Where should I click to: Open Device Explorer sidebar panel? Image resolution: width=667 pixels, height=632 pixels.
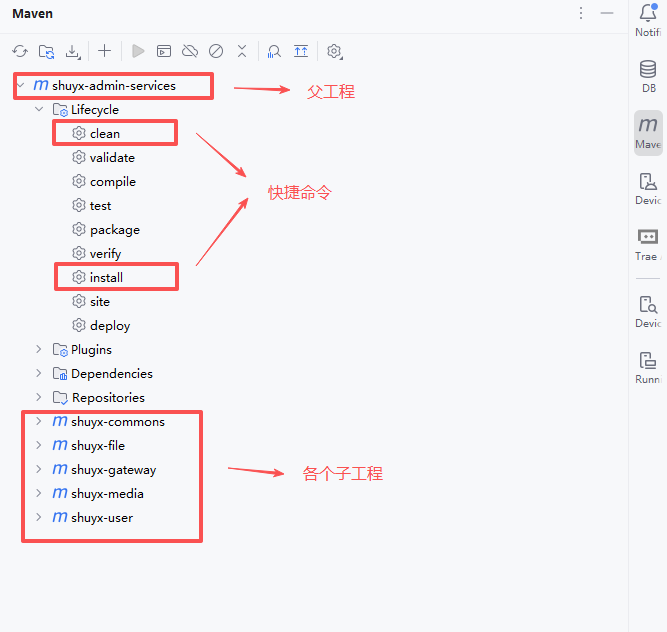tap(648, 312)
